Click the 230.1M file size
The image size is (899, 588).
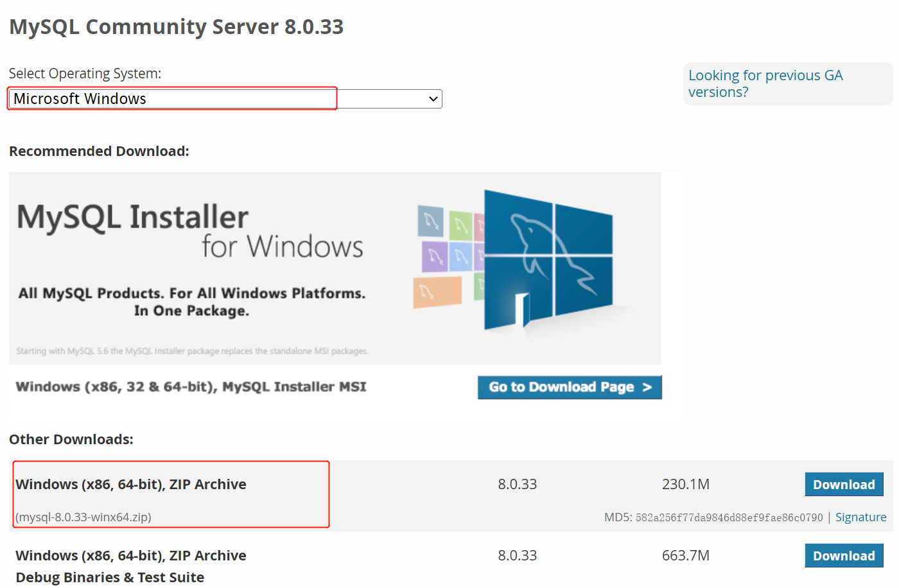click(x=686, y=484)
